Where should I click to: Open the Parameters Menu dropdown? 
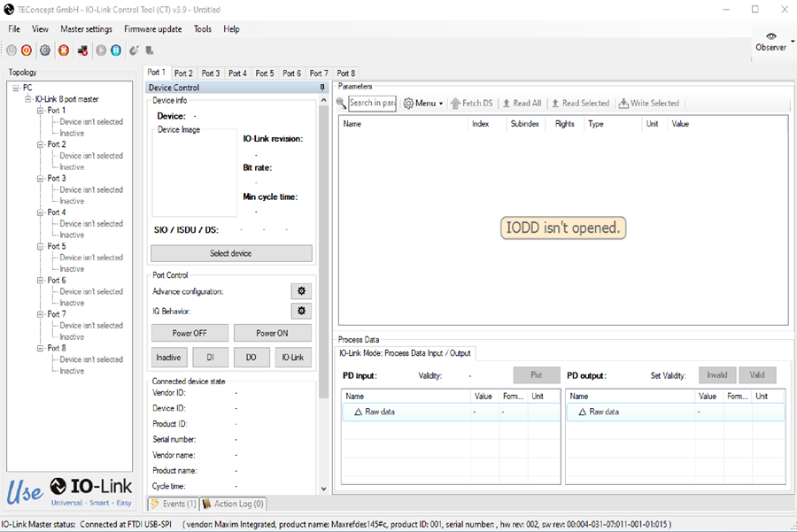(x=423, y=104)
